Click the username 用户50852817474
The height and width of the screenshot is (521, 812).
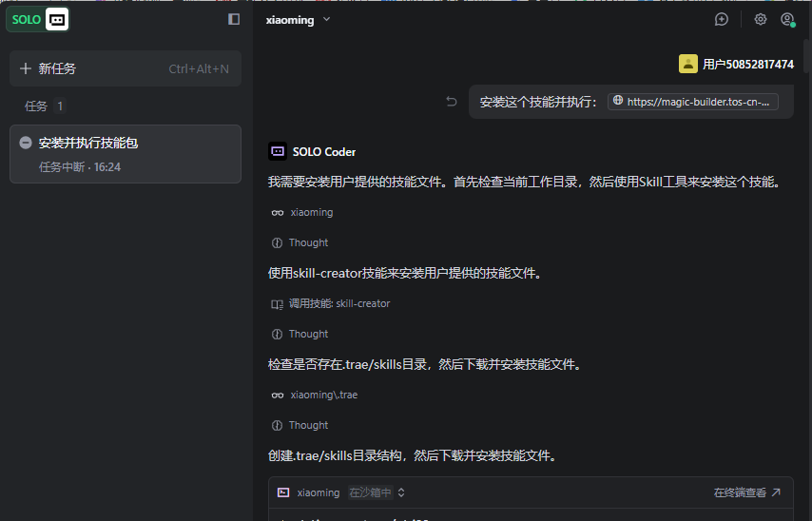[x=747, y=65]
